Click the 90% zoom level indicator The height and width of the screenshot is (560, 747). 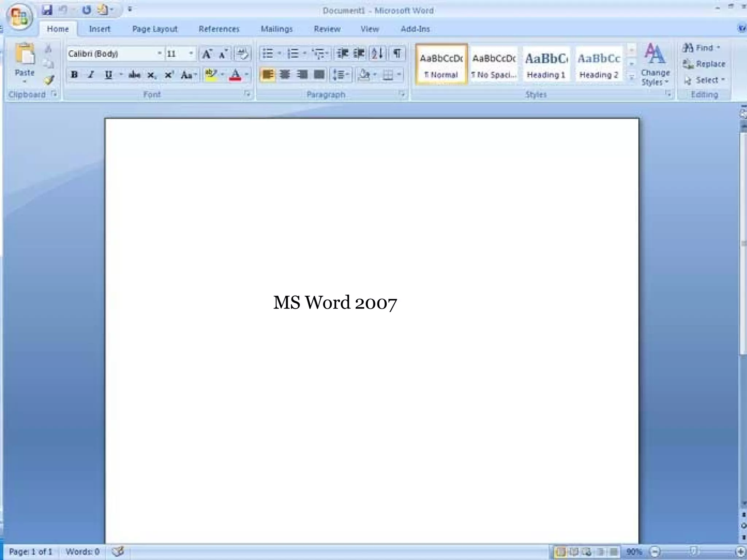pos(634,552)
